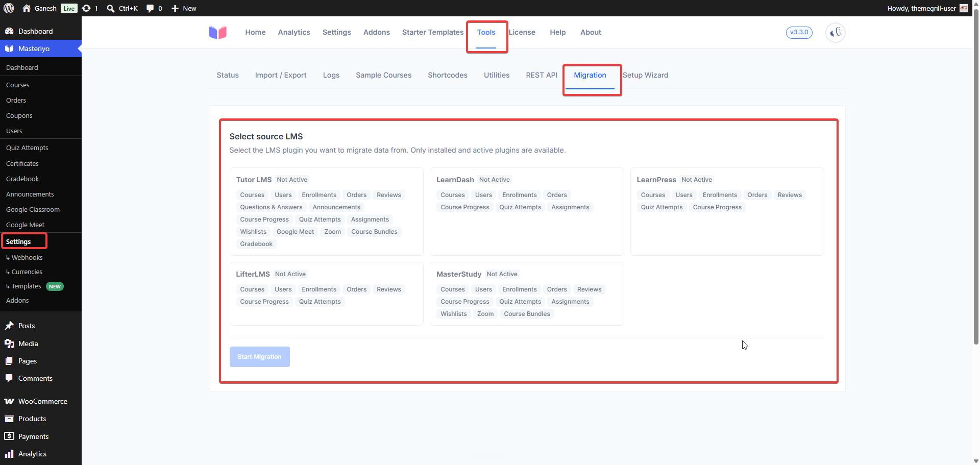
Task: Switch to the Analytics header tab
Action: coord(294,32)
